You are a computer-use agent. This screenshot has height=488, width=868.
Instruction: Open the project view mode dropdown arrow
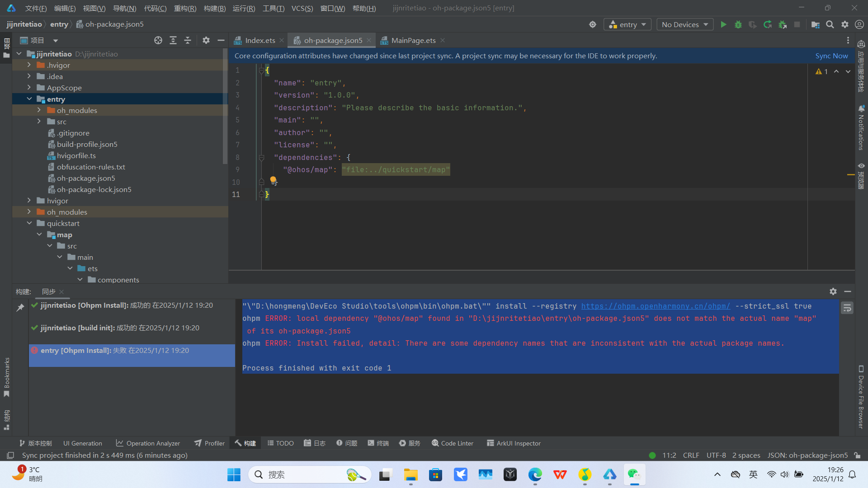pyautogui.click(x=56, y=41)
